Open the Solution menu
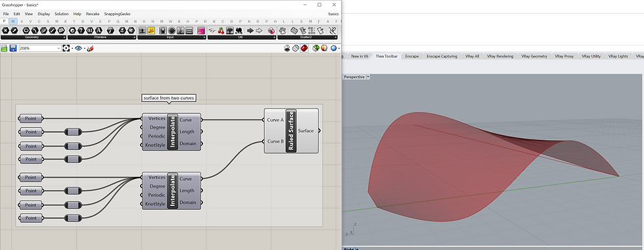Viewport: 644px width, 250px height. tap(62, 14)
